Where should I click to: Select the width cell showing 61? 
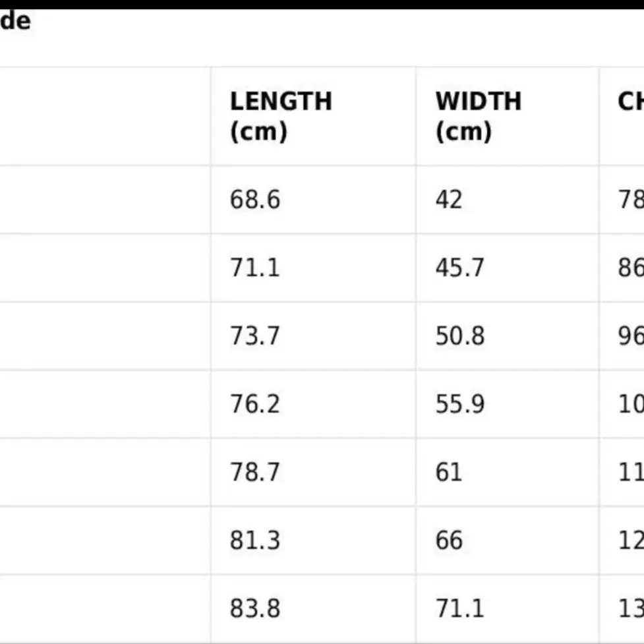tap(449, 472)
